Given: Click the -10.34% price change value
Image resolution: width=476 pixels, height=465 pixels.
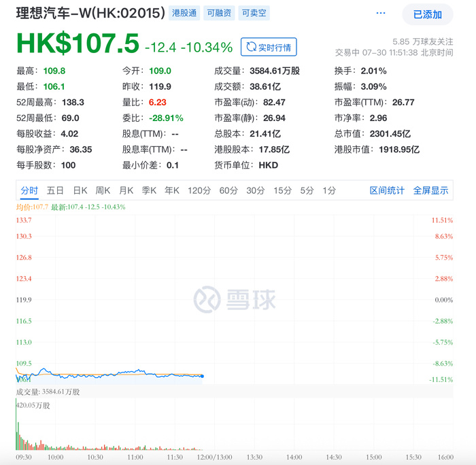Looking at the screenshot, I should (207, 48).
